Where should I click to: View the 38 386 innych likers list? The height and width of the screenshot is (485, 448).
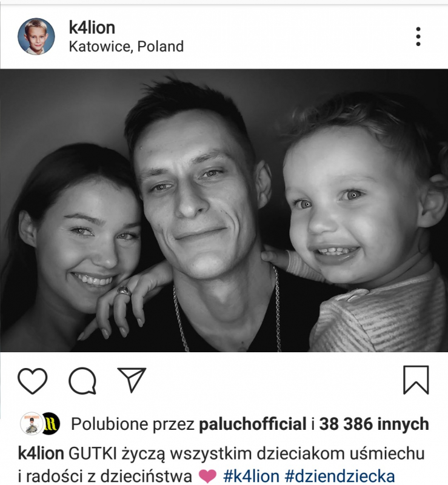[374, 424]
